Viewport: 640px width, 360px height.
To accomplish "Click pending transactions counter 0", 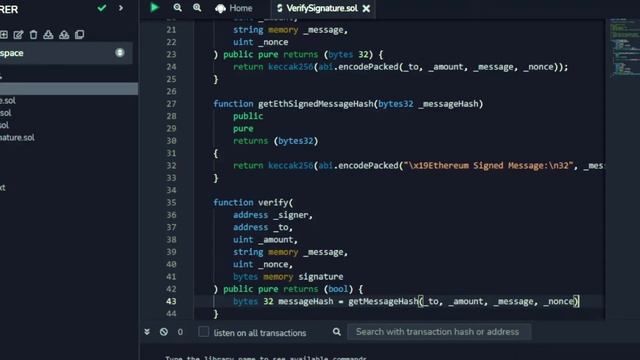I will click(x=180, y=332).
